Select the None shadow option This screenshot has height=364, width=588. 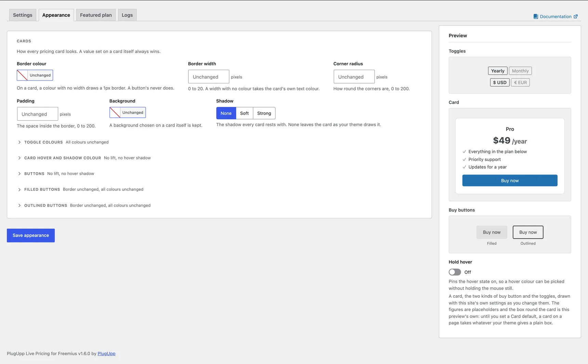click(226, 113)
